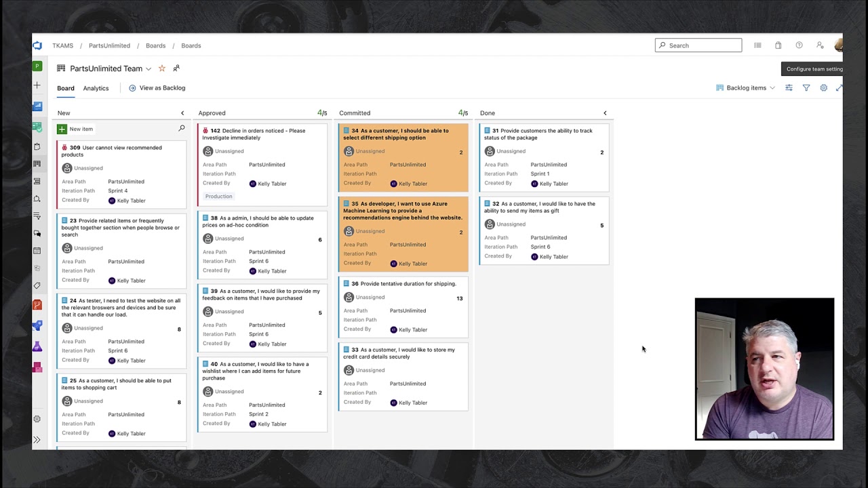Open Unassigned assignee picker on card 24
The width and height of the screenshot is (868, 488).
(x=82, y=328)
